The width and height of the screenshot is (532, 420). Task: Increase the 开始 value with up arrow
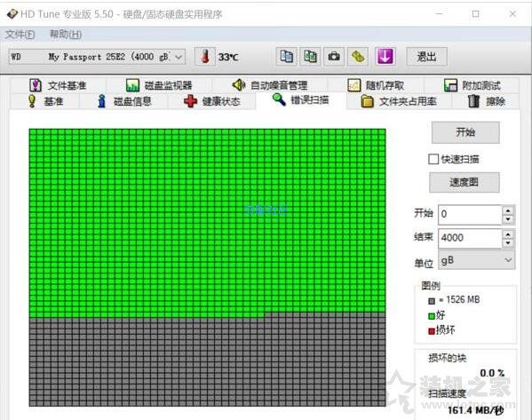pyautogui.click(x=508, y=210)
